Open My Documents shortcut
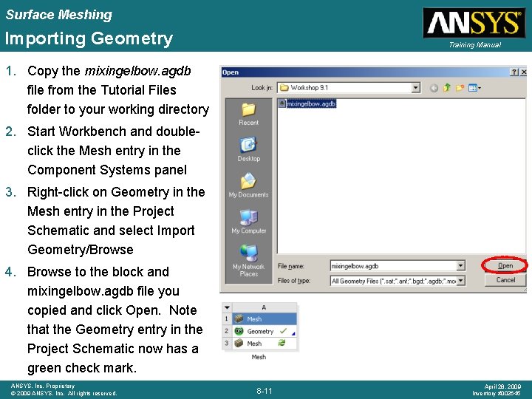532x399 pixels. (x=248, y=185)
